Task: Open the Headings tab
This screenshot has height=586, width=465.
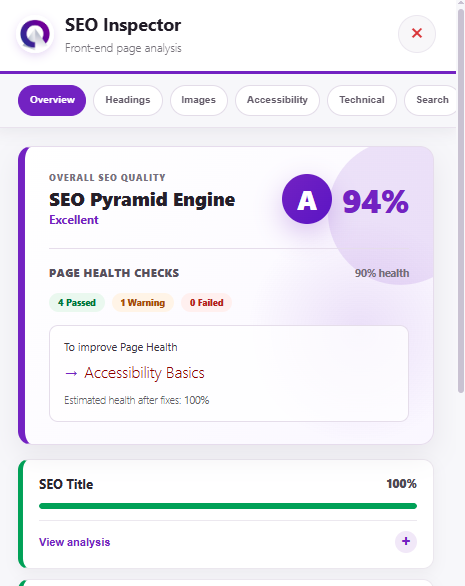Action: (x=128, y=100)
